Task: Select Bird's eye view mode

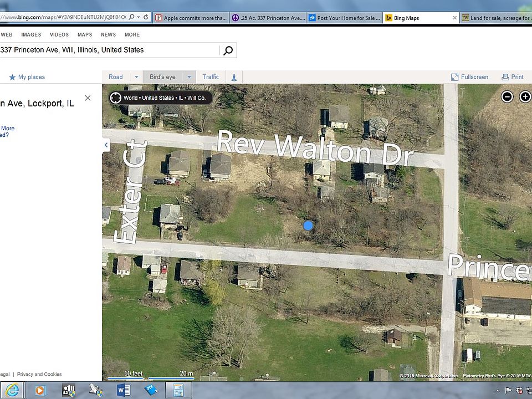Action: tap(162, 77)
